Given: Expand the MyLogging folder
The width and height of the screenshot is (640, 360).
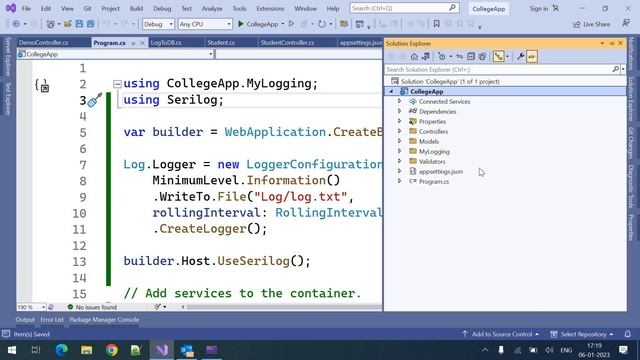Looking at the screenshot, I should pyautogui.click(x=400, y=151).
